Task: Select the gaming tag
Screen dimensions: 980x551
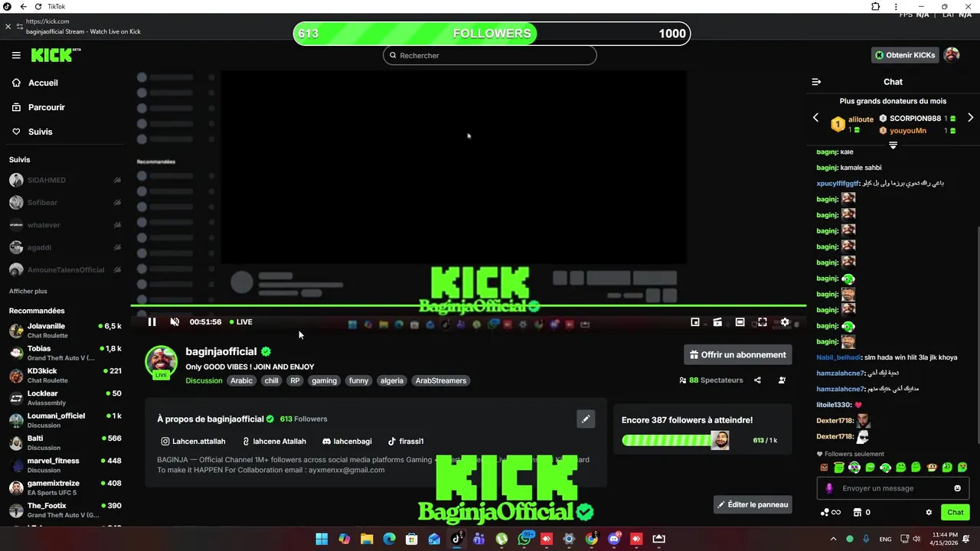Action: (x=324, y=380)
